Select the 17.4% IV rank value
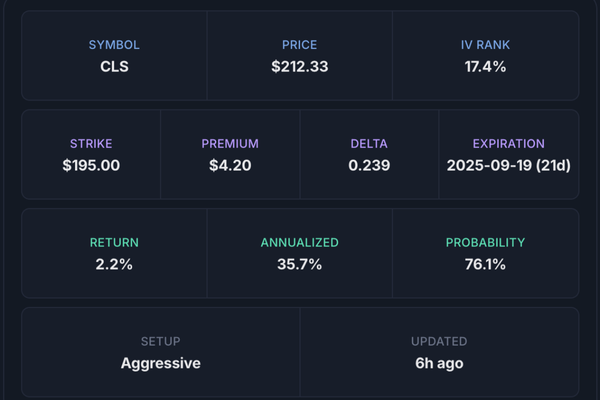 point(485,67)
